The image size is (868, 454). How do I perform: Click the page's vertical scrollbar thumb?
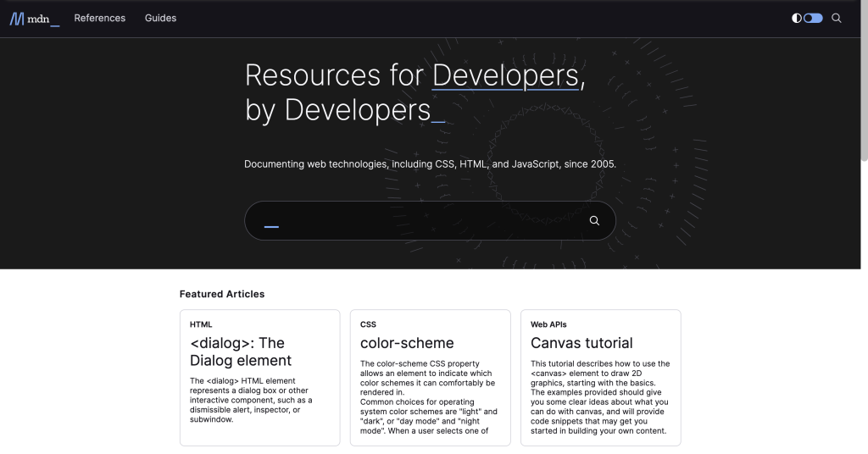(864, 80)
